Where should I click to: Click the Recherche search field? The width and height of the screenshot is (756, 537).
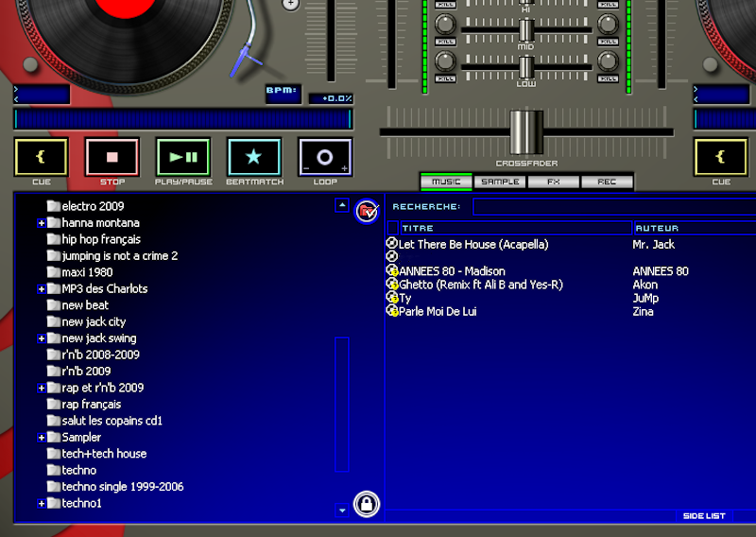(x=614, y=206)
